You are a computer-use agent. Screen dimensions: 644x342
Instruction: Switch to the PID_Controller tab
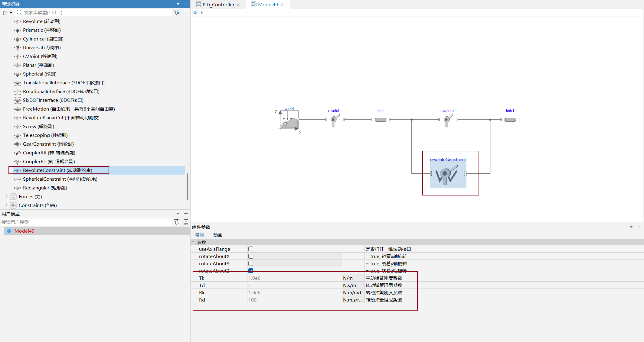click(218, 5)
